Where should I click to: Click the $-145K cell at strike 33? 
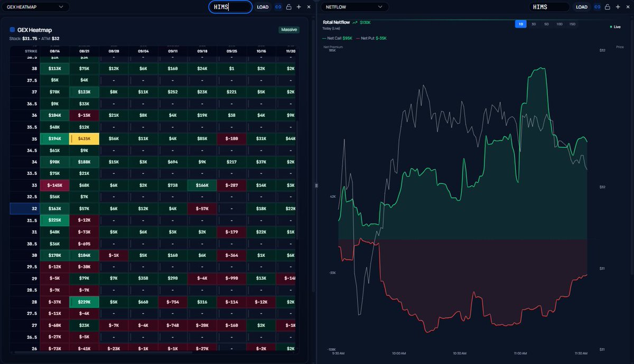point(54,185)
